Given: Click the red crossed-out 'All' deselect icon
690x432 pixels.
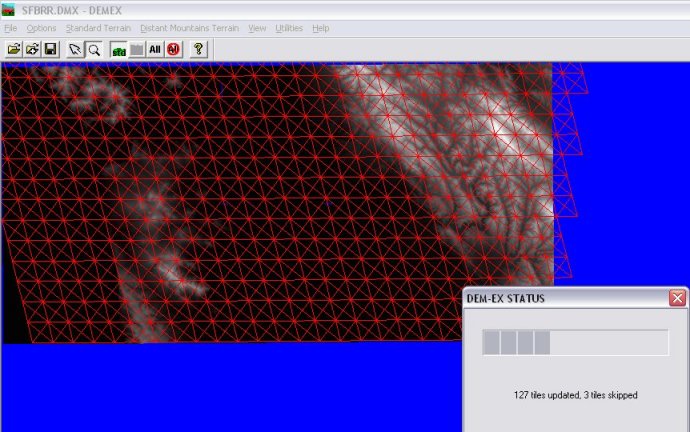Looking at the screenshot, I should (173, 49).
